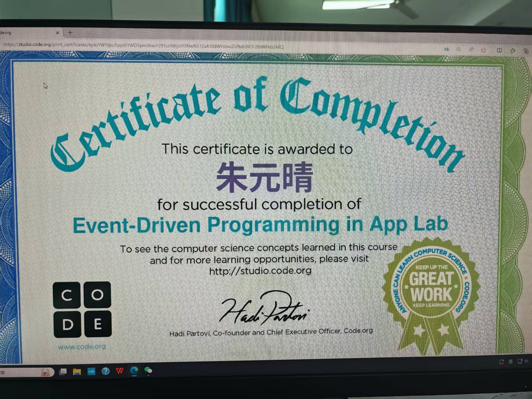Screen dimensions: 532x399
Task: Open Task View on the taskbar
Action: tap(63, 372)
